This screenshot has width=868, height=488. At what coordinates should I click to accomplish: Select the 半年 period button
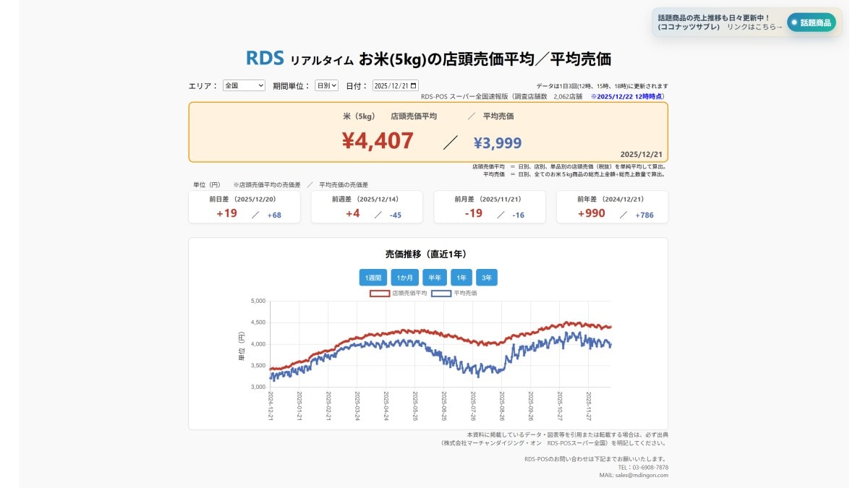tap(435, 277)
